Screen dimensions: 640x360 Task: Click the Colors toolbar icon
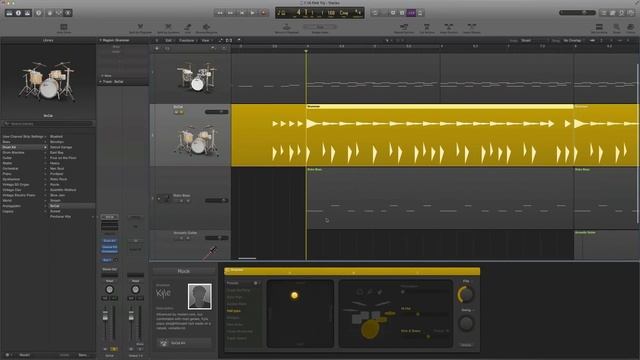coord(631,28)
